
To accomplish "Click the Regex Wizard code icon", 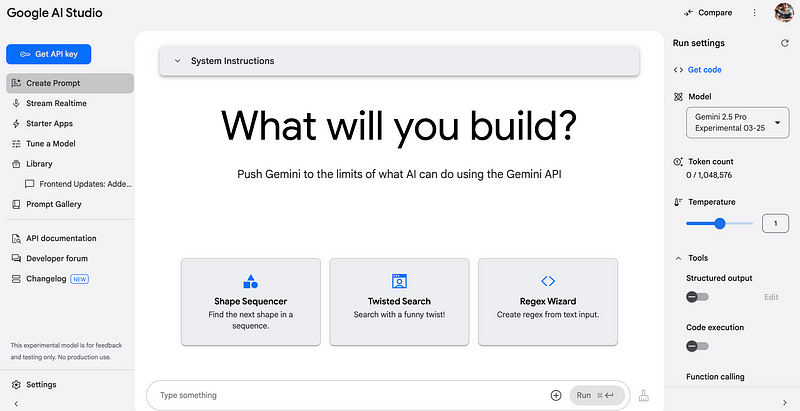I will click(548, 281).
